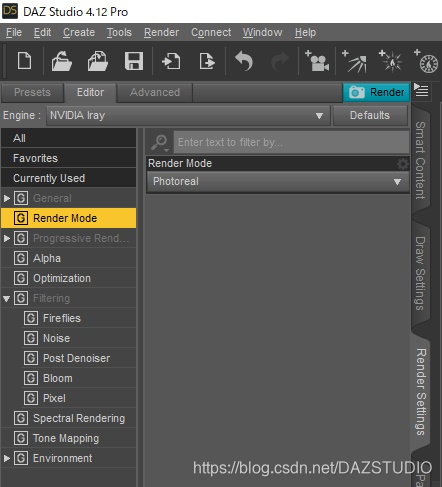Open the Create menu

[79, 32]
